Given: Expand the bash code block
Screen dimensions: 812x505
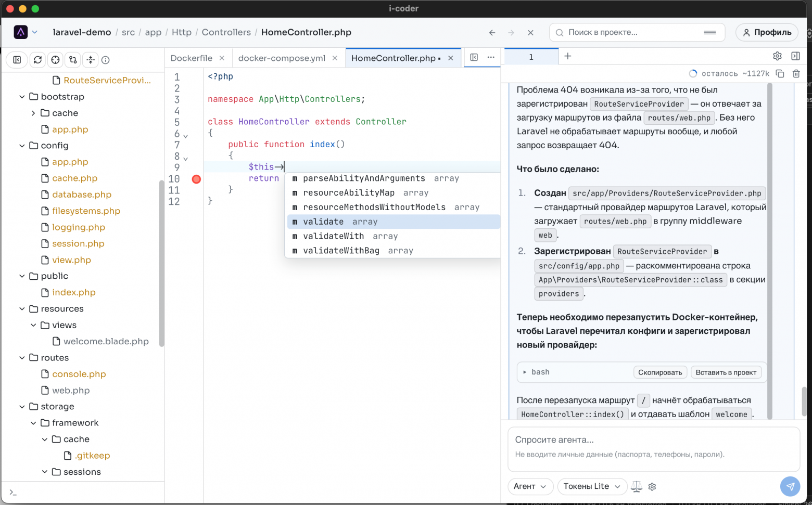Looking at the screenshot, I should pos(525,372).
